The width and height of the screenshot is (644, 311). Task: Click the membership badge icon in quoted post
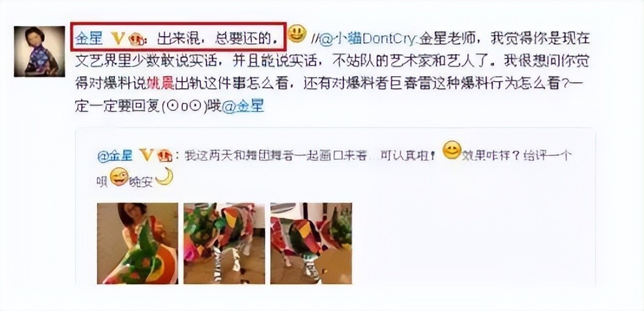coord(164,155)
